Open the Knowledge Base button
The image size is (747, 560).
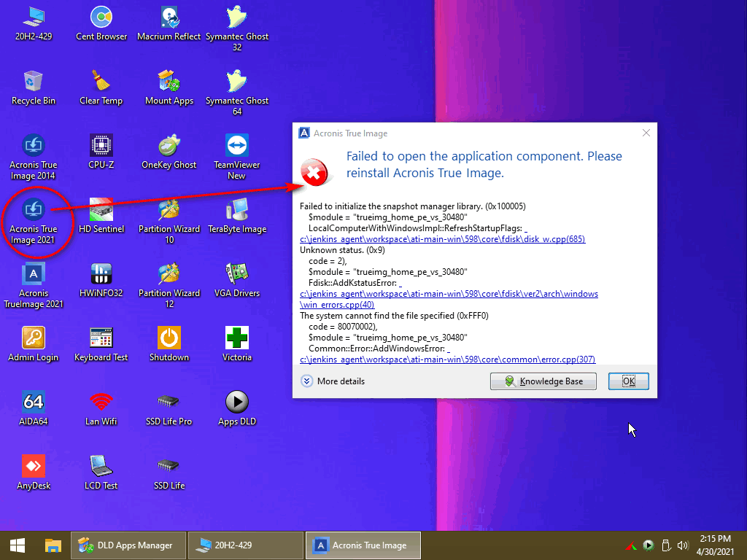(543, 381)
